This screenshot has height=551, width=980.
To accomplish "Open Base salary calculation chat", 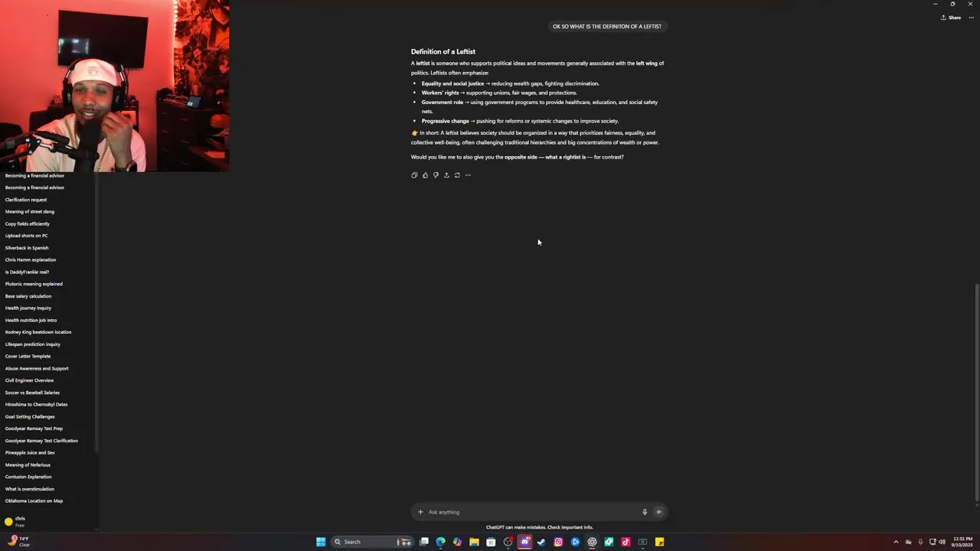I will (28, 296).
